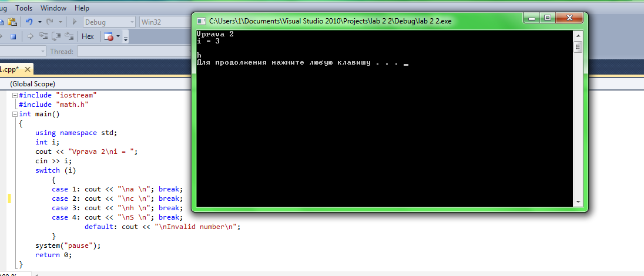Viewport: 644px width, 276px height.
Task: Click the 'int main()' code line
Action: [x=39, y=114]
